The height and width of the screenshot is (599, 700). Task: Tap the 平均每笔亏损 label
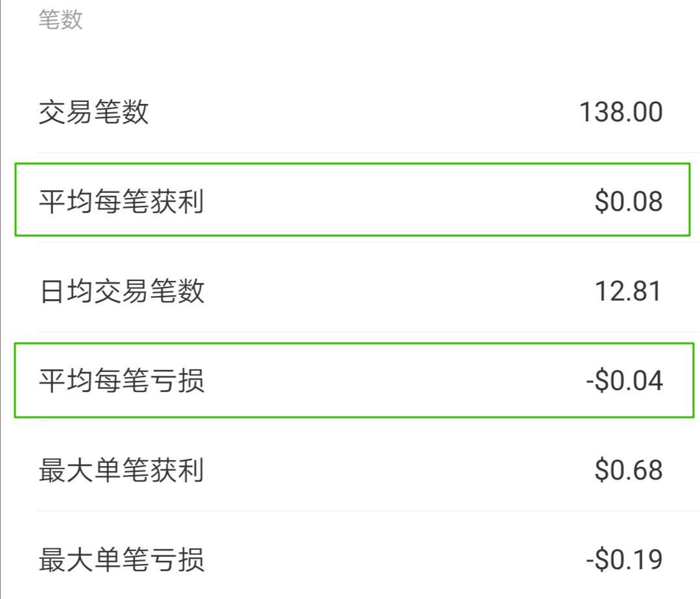click(x=121, y=380)
